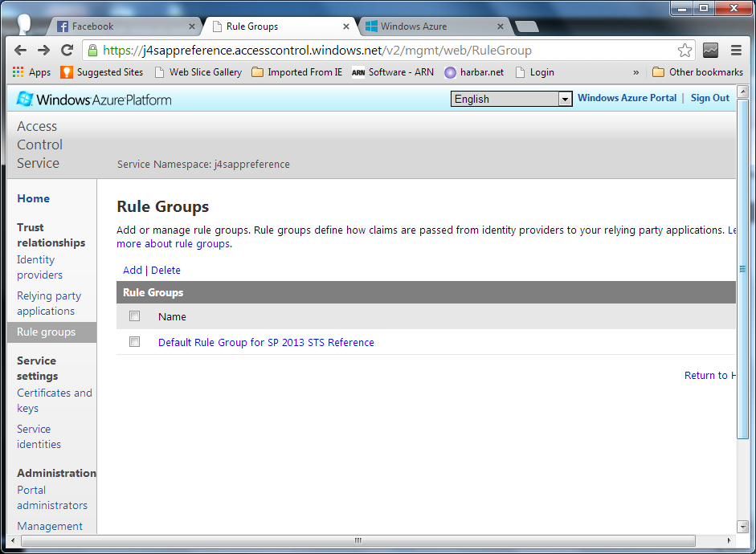Open Suggested Sites bookmark
This screenshot has height=554, width=756.
102,72
